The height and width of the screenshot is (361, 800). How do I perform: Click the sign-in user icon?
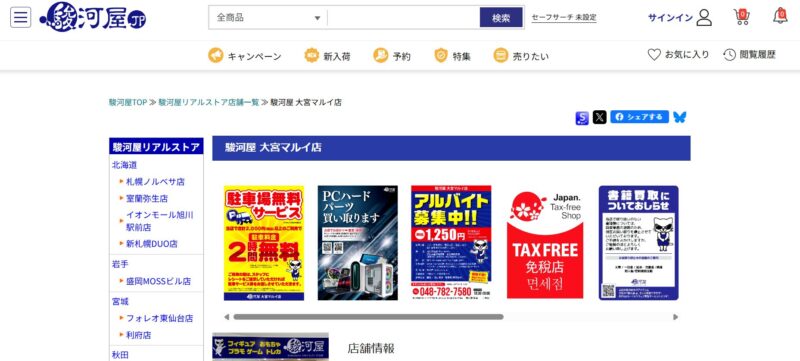(704, 17)
